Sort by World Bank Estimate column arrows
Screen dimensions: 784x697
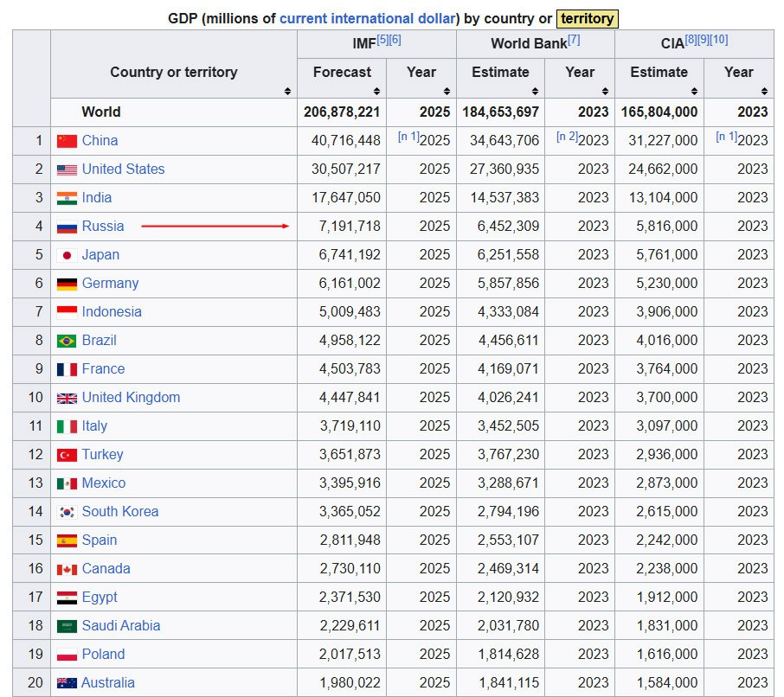536,91
